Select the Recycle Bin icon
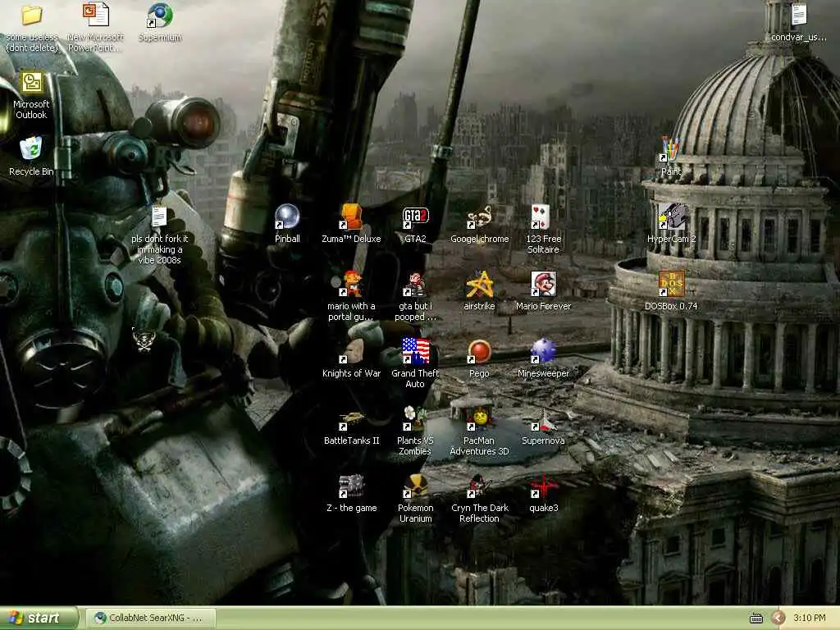The image size is (840, 630). click(x=31, y=149)
